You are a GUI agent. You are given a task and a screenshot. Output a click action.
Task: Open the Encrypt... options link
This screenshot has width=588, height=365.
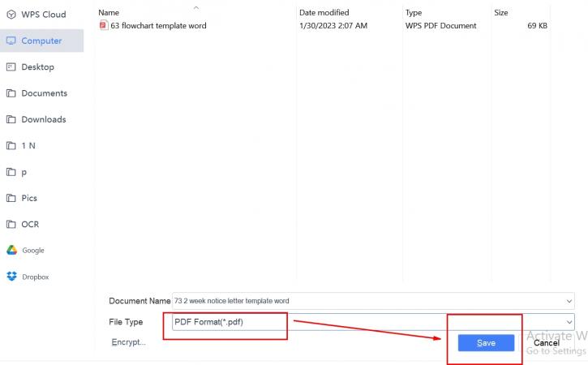pos(129,342)
